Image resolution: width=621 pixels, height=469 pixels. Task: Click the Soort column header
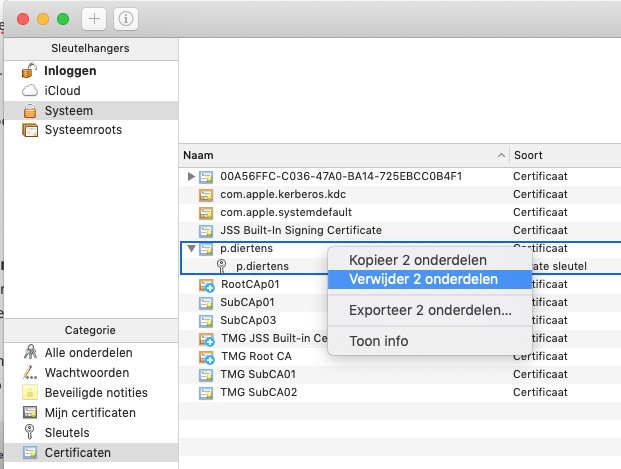[x=560, y=156]
